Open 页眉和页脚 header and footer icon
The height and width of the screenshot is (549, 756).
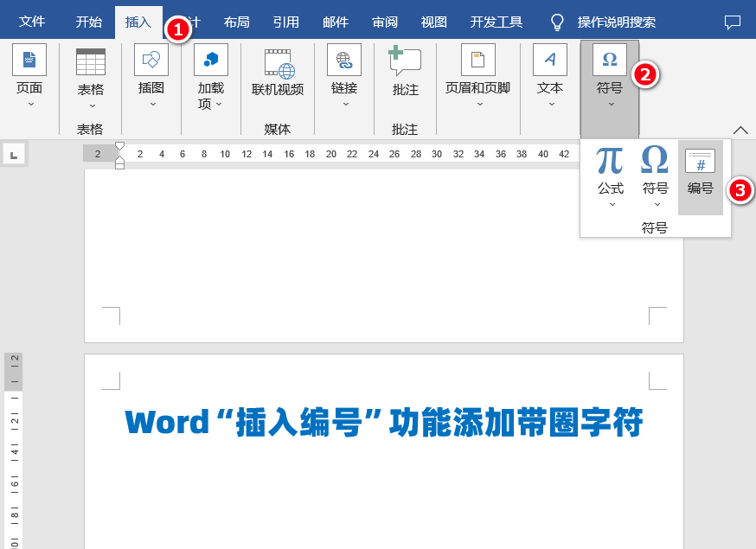(x=477, y=60)
